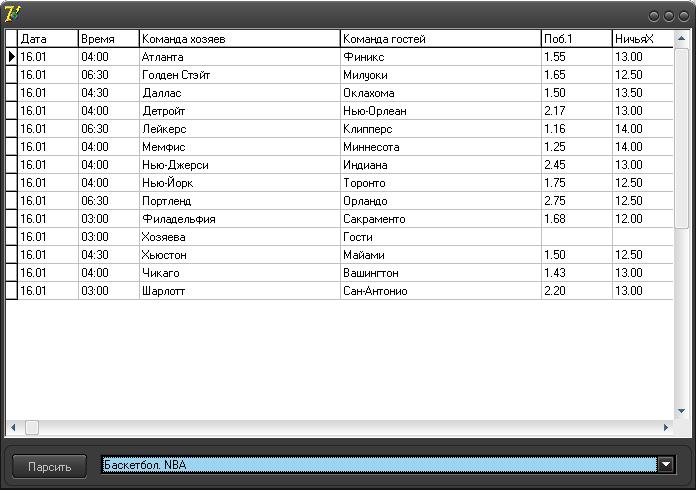Viewport: 696px width, 490px height.
Task: Click the Команда хозяев column header
Action: pos(239,39)
